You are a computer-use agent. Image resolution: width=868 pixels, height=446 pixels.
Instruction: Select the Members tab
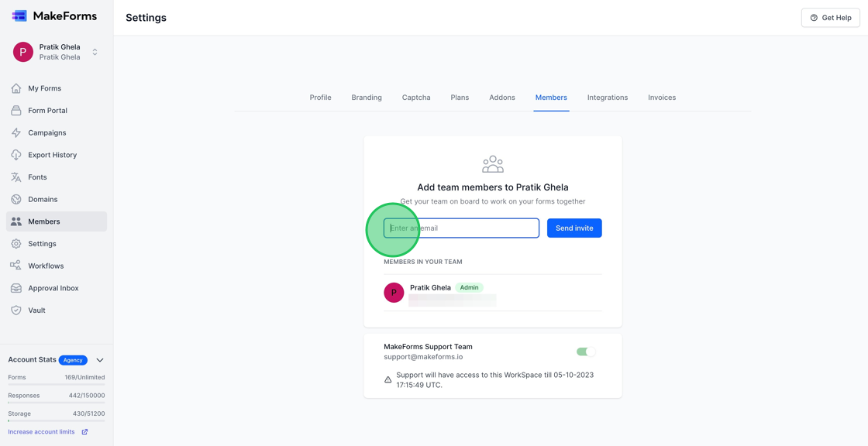coord(551,98)
